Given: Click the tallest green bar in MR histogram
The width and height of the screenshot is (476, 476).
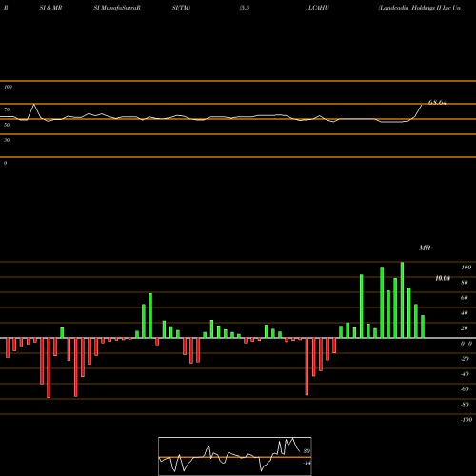Looking at the screenshot, I should pos(402,300).
